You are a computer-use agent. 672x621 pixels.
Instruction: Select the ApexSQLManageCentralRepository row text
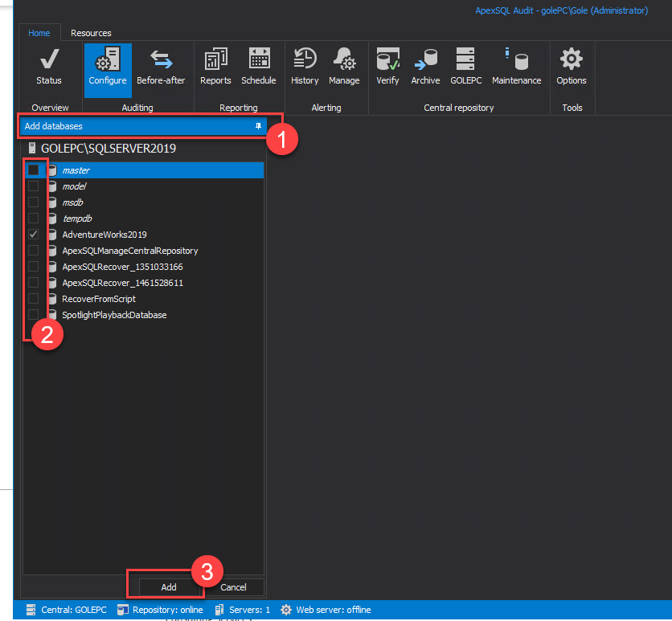coord(130,251)
